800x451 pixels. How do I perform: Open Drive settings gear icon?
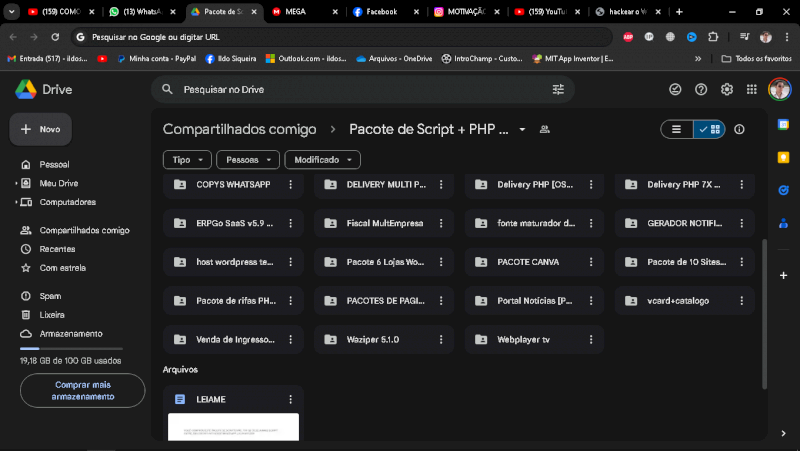pos(727,89)
